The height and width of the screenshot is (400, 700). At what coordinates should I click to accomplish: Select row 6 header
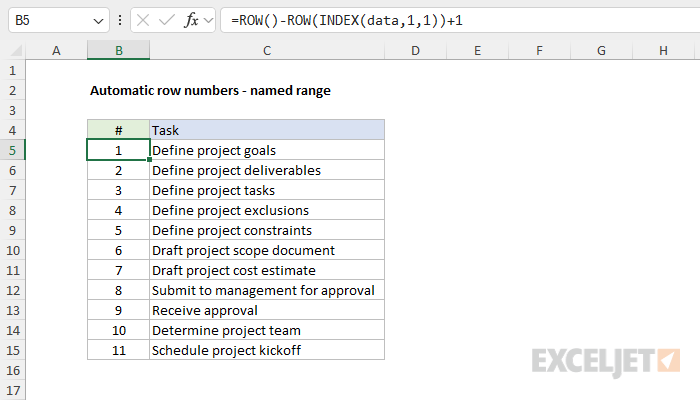[12, 170]
